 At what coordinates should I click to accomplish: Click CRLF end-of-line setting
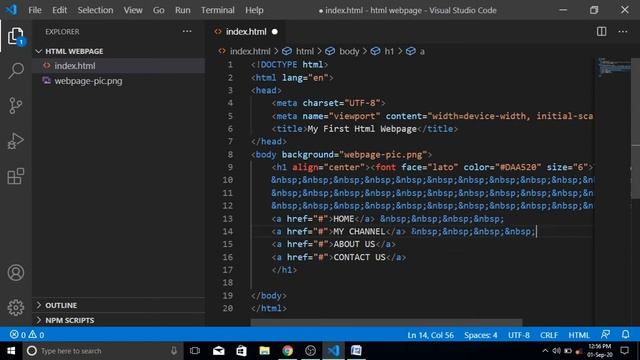click(549, 335)
